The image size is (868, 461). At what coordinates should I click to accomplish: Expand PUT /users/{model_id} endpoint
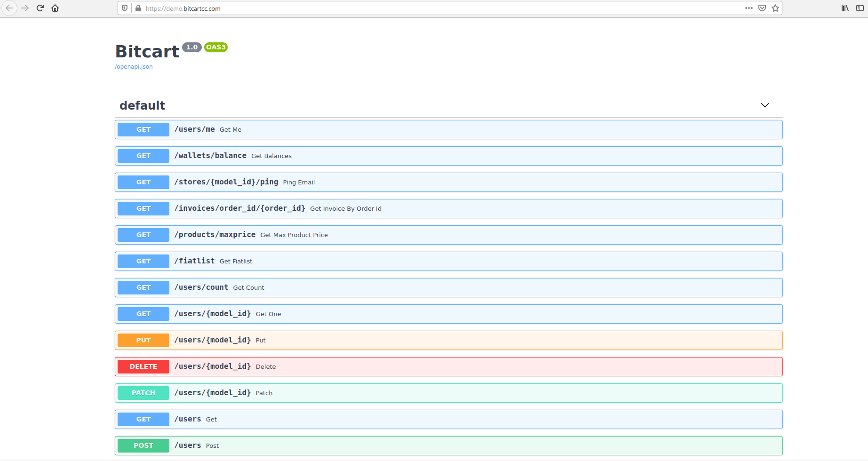[x=449, y=340]
